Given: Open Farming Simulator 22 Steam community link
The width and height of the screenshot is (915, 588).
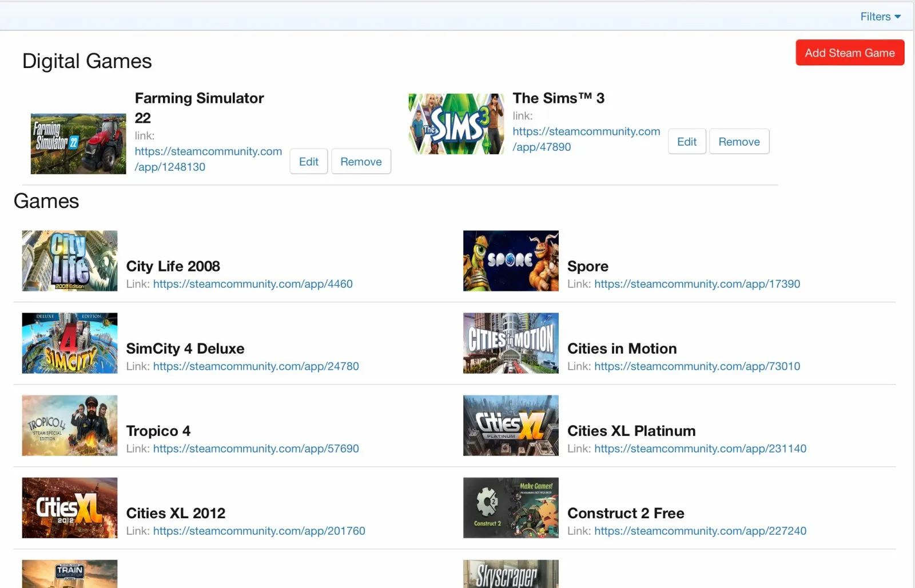Looking at the screenshot, I should 208,159.
